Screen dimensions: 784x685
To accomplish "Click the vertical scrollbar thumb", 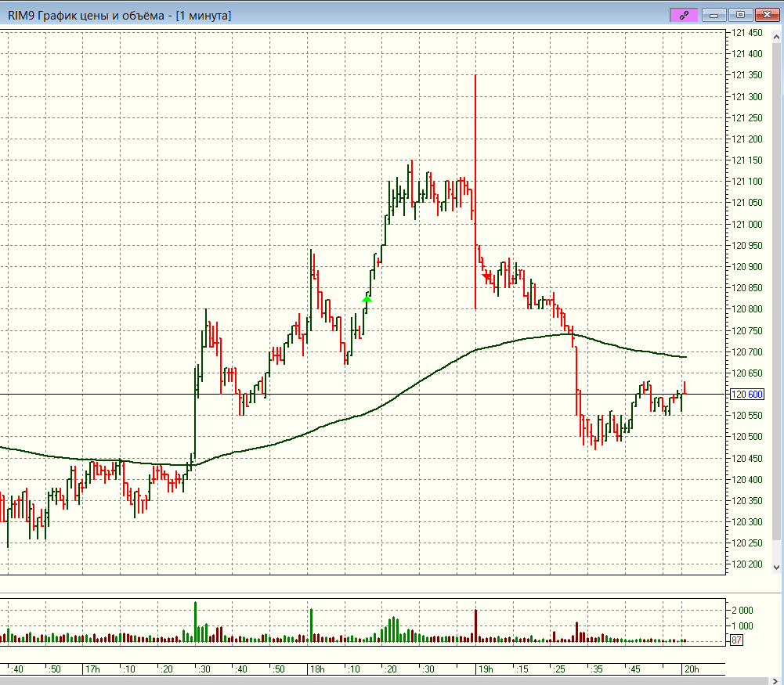I will click(777, 290).
